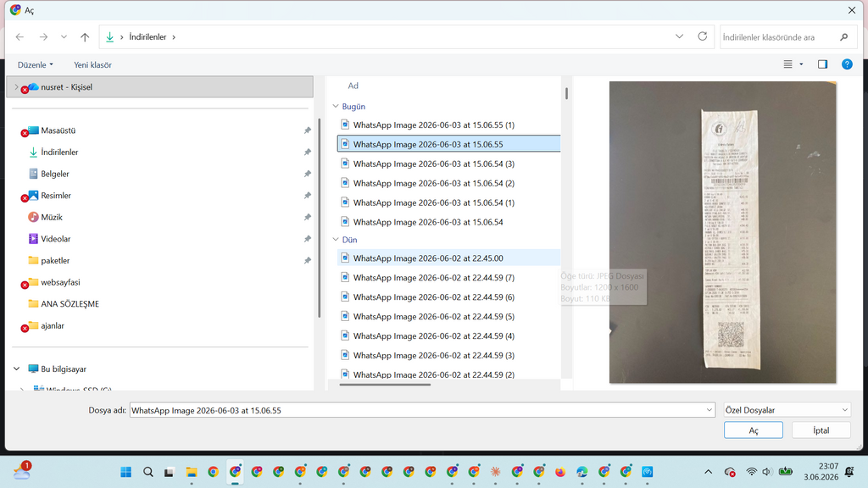This screenshot has width=868, height=488.
Task: Open the Müzik folder in sidebar
Action: (x=52, y=218)
